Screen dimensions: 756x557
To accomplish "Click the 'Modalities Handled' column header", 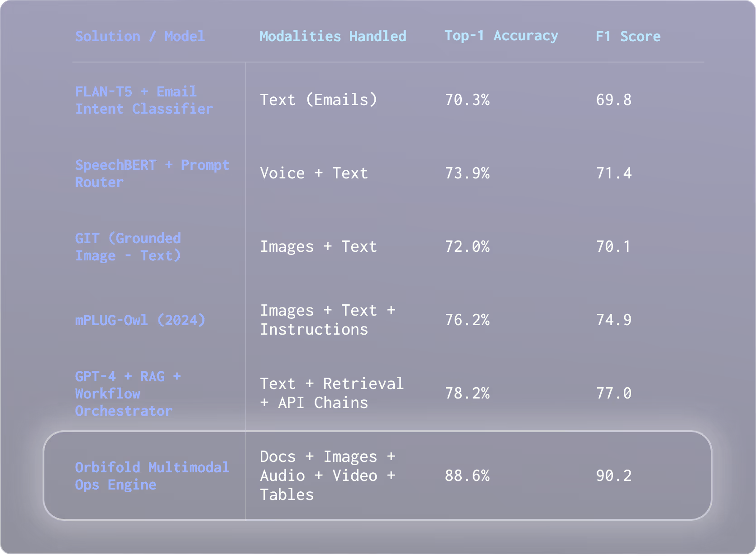I will pyautogui.click(x=333, y=36).
